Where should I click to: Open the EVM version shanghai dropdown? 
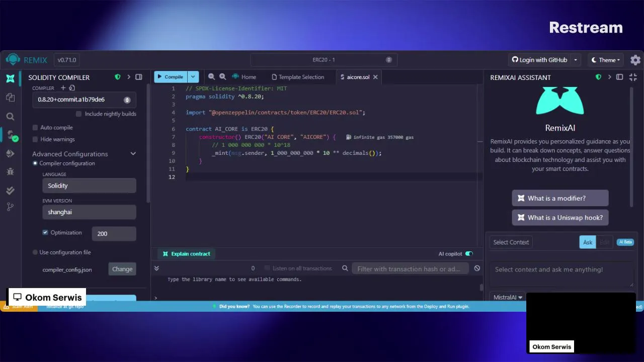89,212
